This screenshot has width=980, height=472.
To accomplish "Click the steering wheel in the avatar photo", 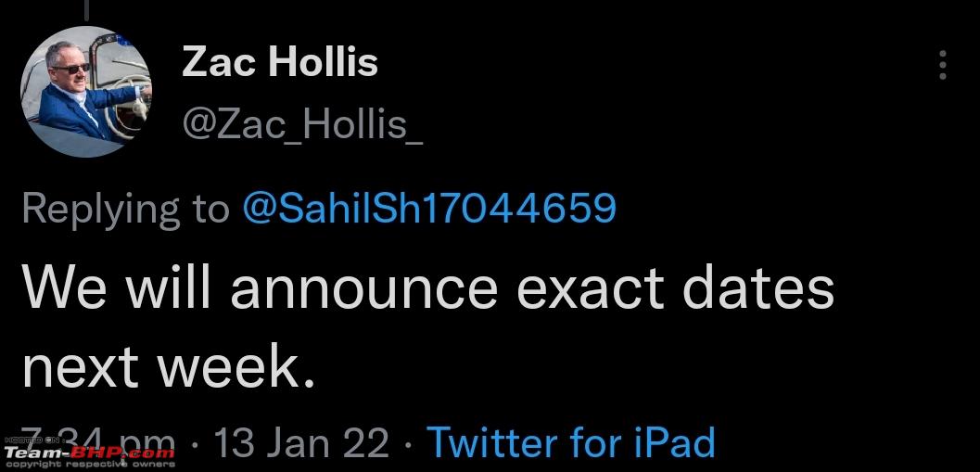I will pyautogui.click(x=130, y=103).
